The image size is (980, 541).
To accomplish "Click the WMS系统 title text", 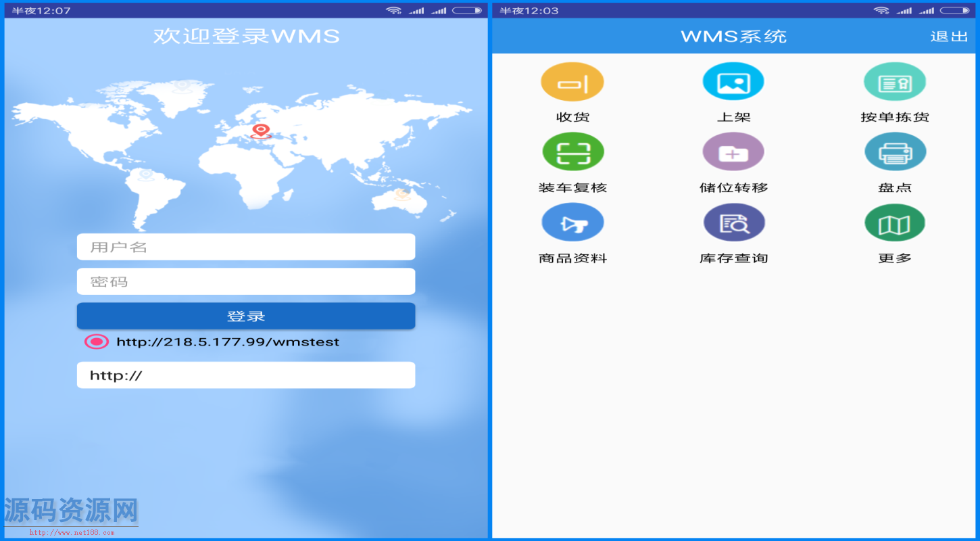I will (733, 37).
